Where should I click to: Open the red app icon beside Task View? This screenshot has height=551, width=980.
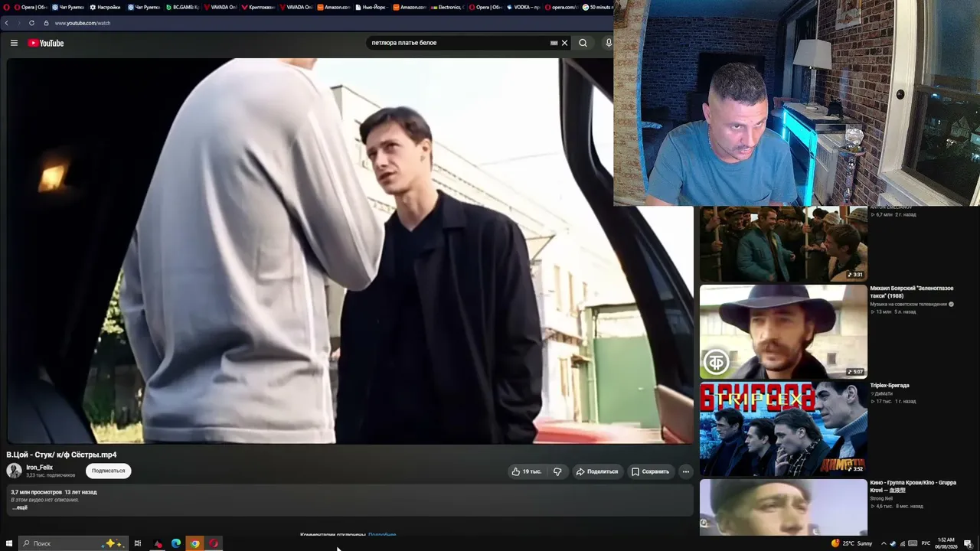[x=158, y=543]
